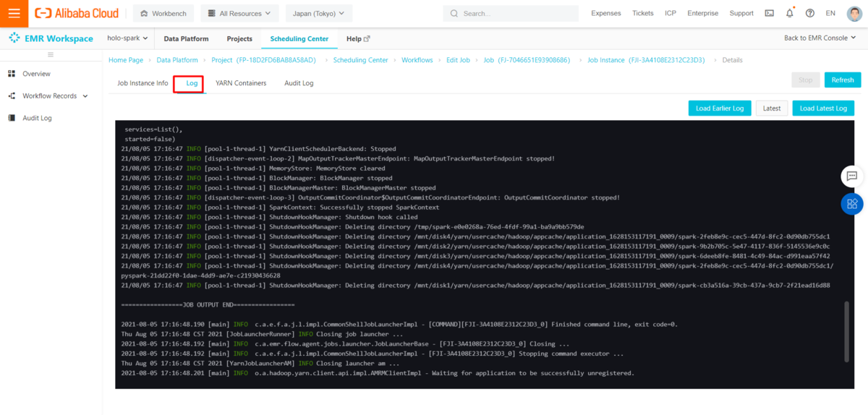This screenshot has width=868, height=415.
Task: Open Project FP-18D2FD6BAB8A58AD breadcrumb
Action: 263,60
